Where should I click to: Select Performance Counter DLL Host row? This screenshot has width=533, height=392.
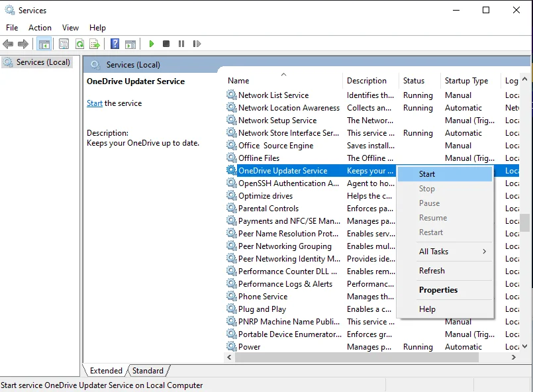tap(311, 271)
